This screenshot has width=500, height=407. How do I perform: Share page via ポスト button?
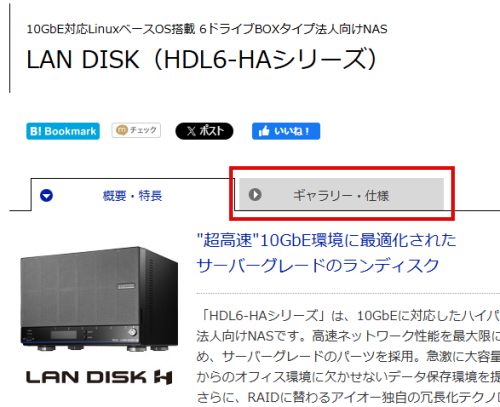[204, 131]
